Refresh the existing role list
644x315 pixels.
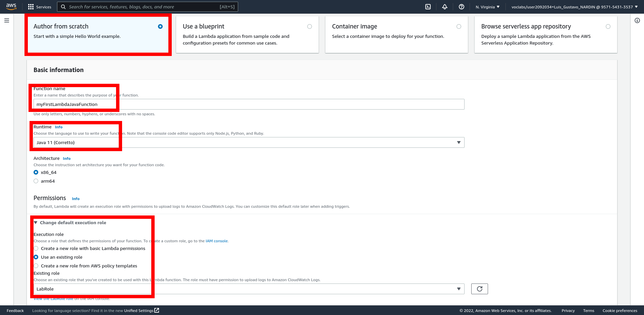[479, 289]
